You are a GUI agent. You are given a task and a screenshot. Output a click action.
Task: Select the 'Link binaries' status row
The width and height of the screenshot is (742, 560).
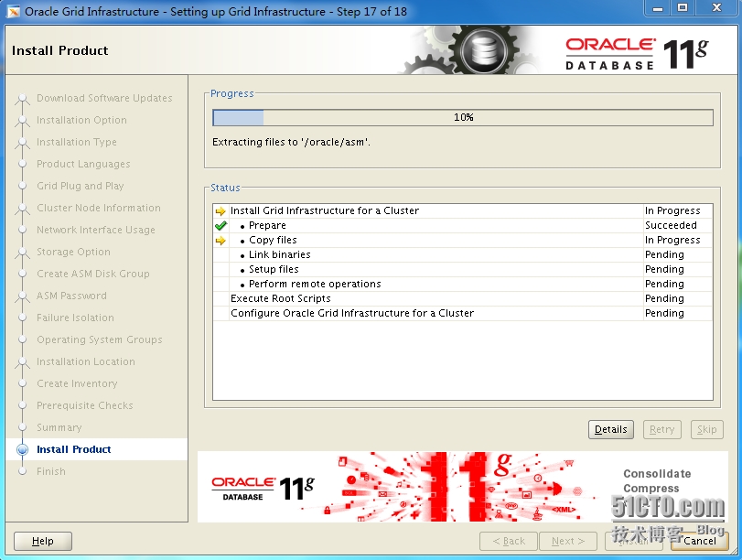click(463, 254)
